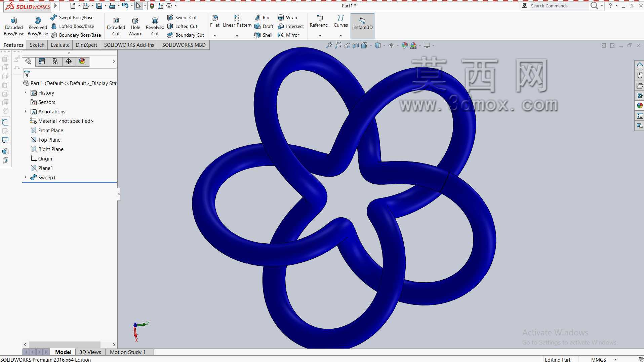644x362 pixels.
Task: Expand the manager tabs overflow arrow
Action: point(114,61)
